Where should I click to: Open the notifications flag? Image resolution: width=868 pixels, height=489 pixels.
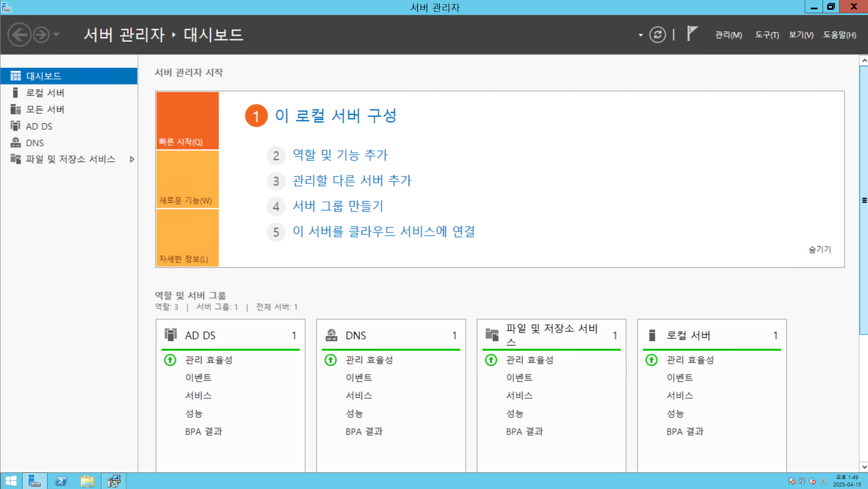[x=692, y=34]
